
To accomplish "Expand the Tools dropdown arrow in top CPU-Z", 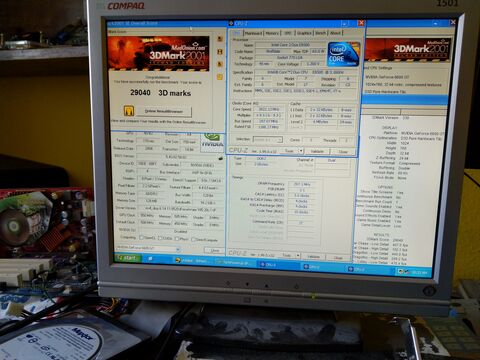I will pos(301,151).
